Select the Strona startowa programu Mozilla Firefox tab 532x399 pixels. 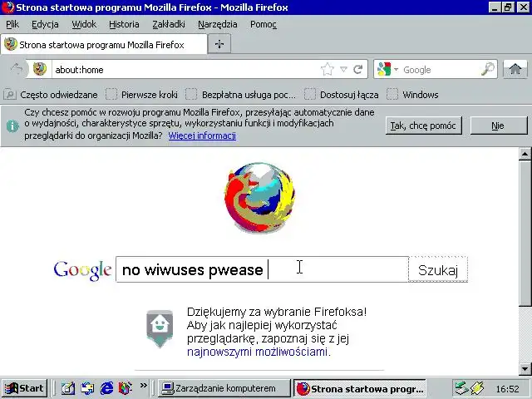(104, 44)
